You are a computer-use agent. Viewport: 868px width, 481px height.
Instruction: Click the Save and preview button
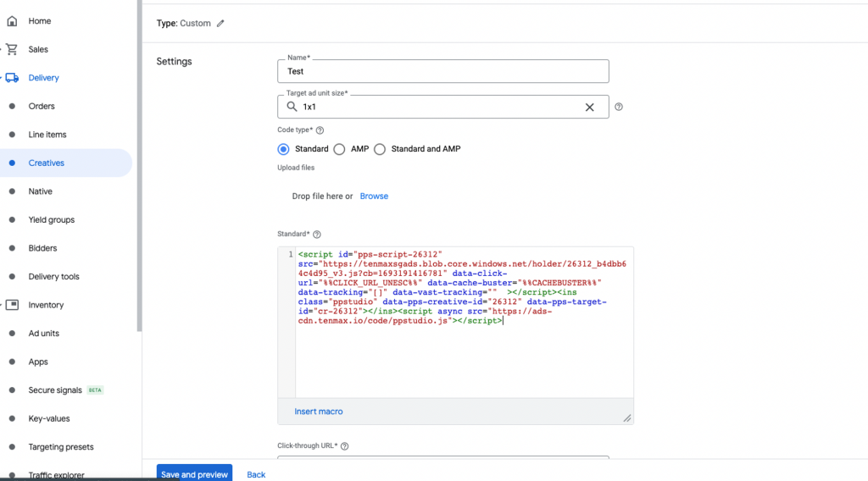pyautogui.click(x=194, y=474)
